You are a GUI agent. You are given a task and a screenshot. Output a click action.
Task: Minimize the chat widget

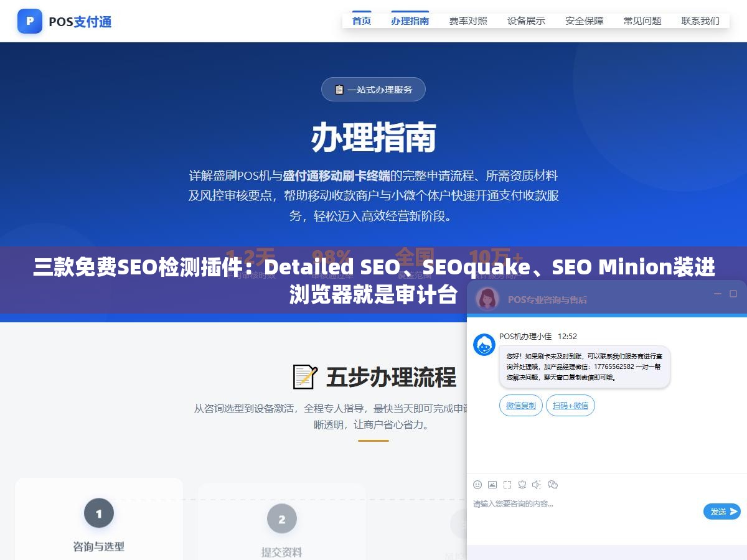tap(717, 294)
